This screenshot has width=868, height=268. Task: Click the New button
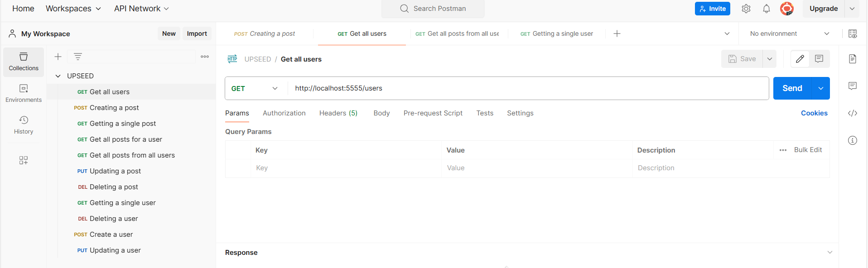pyautogui.click(x=169, y=33)
